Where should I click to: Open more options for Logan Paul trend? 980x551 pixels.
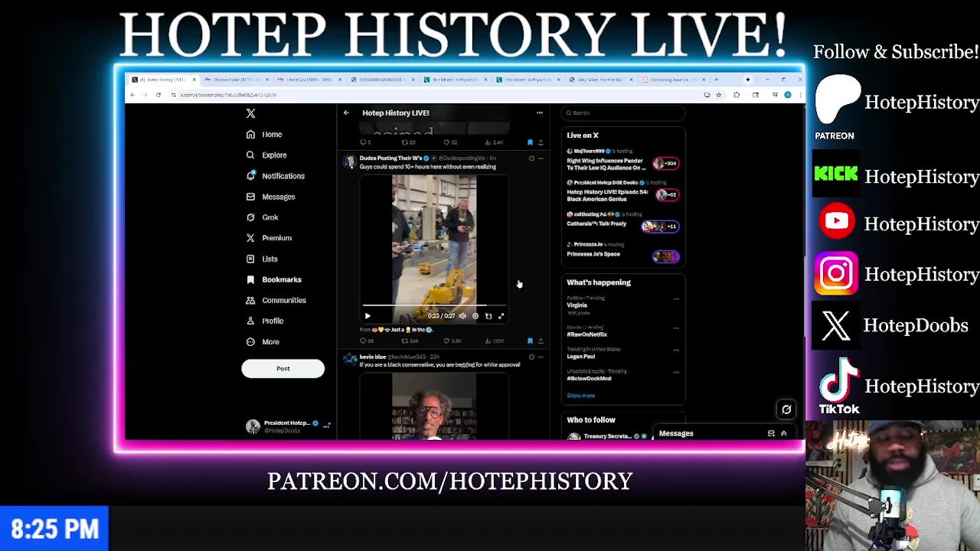(x=676, y=350)
